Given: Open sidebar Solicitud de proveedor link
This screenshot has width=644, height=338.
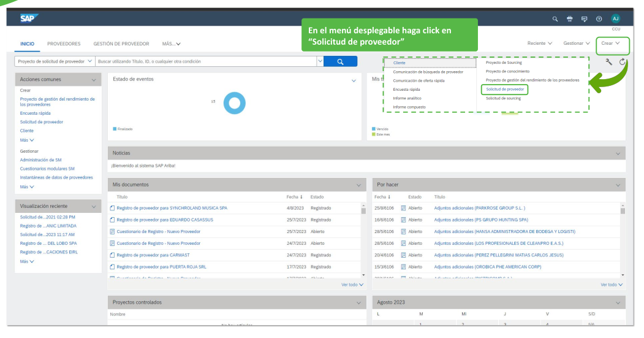Looking at the screenshot, I should click(42, 122).
